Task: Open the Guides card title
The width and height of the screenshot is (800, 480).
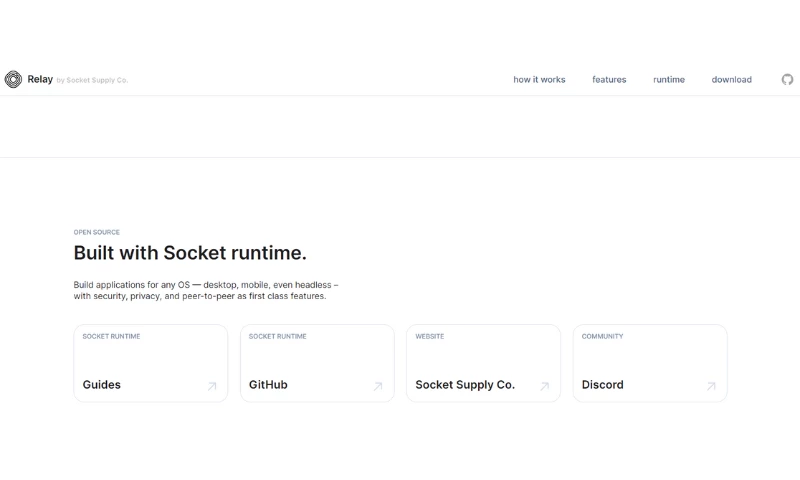Action: tap(102, 385)
